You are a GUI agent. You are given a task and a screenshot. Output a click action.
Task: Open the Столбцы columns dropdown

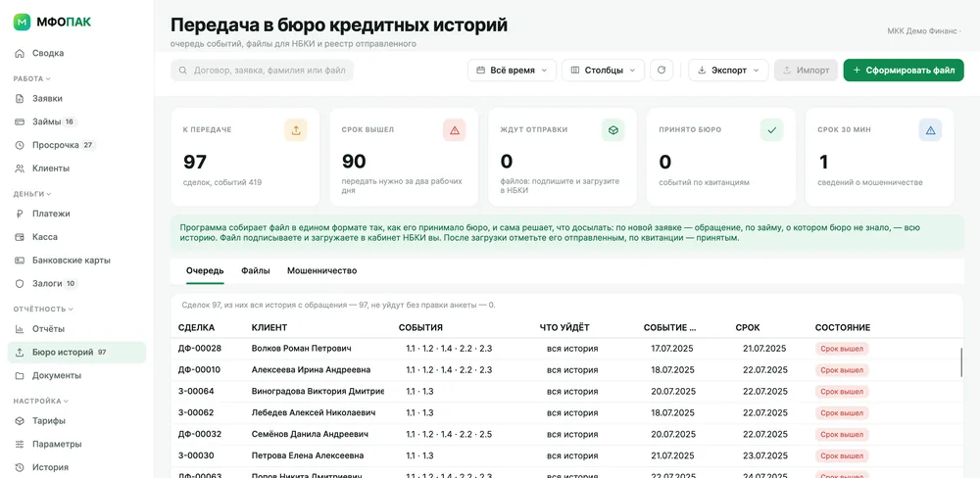(603, 70)
